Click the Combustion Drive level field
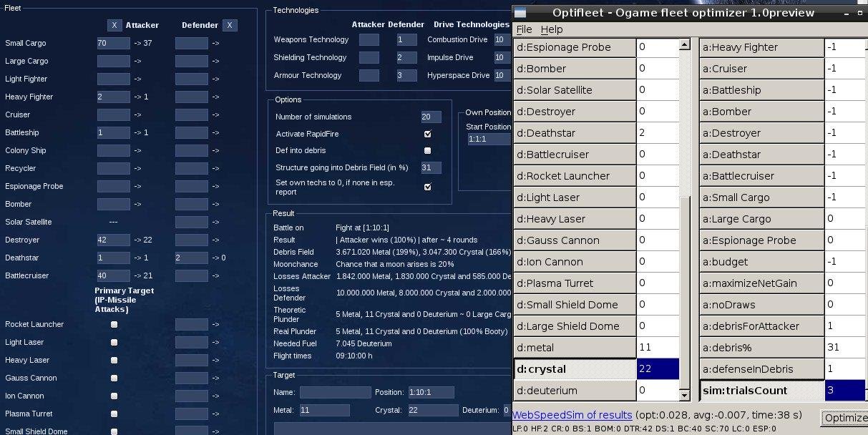This screenshot has width=868, height=435. [x=502, y=39]
